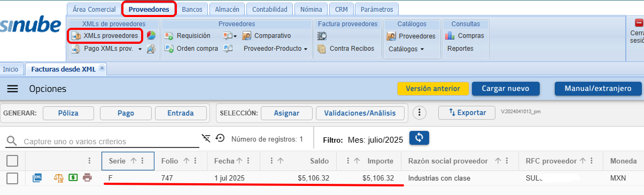The height and width of the screenshot is (195, 644).
Task: Click the icon above Contra Recibos in Factura proveedores
Action: click(x=322, y=36)
